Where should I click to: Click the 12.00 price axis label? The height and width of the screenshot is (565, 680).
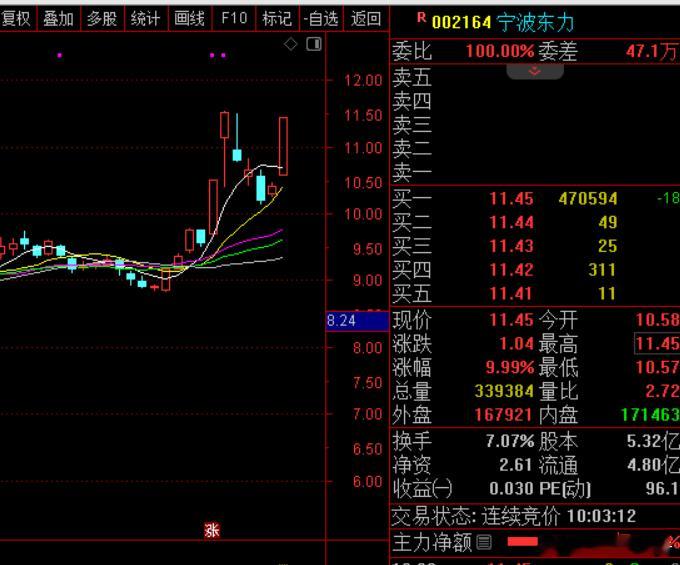point(363,81)
